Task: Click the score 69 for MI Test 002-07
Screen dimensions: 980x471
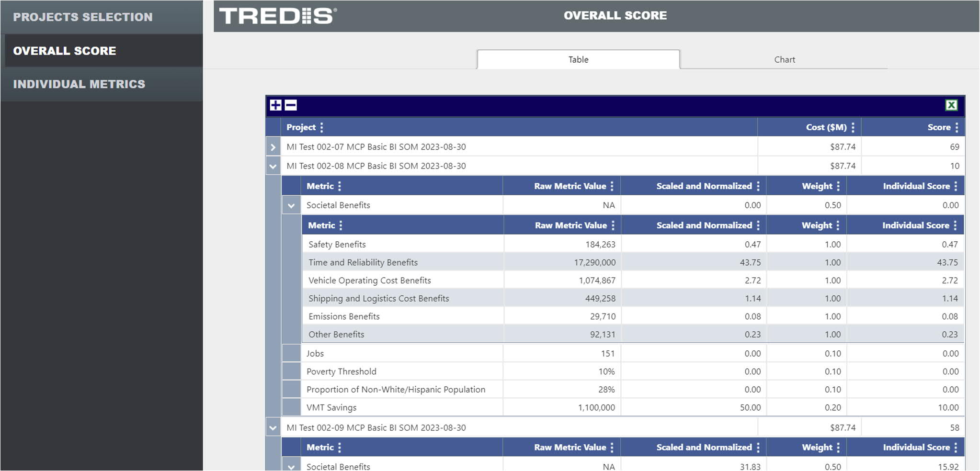Action: (955, 147)
